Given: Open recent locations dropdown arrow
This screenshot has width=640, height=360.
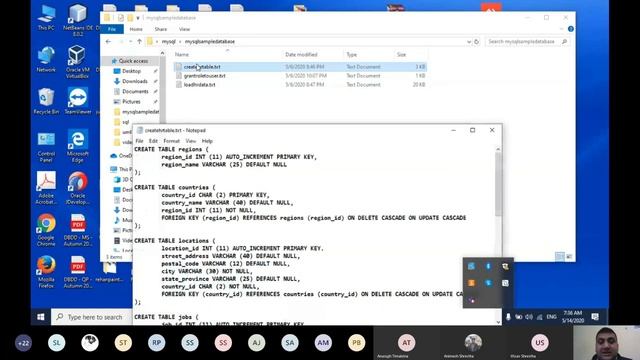Looking at the screenshot, I should [131, 42].
